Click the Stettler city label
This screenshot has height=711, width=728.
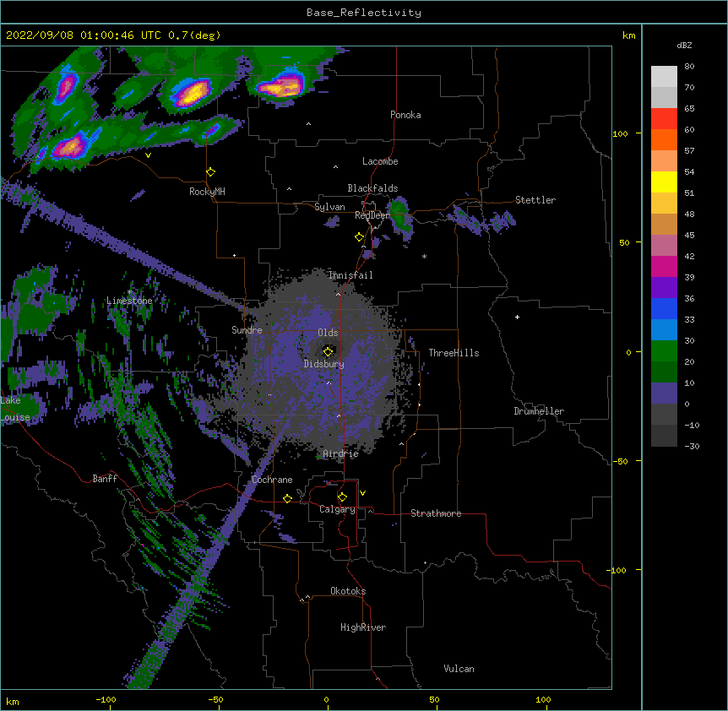tap(535, 200)
